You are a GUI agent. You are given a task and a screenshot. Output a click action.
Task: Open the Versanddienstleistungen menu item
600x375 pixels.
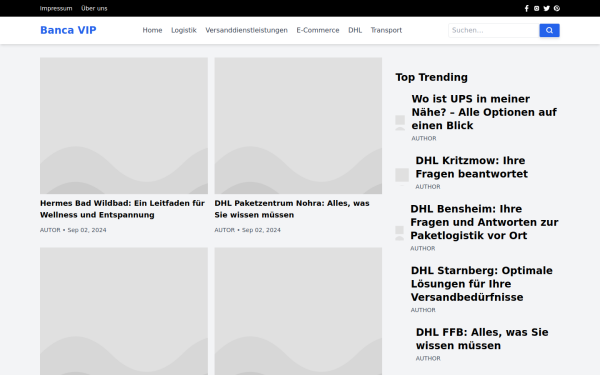(246, 30)
